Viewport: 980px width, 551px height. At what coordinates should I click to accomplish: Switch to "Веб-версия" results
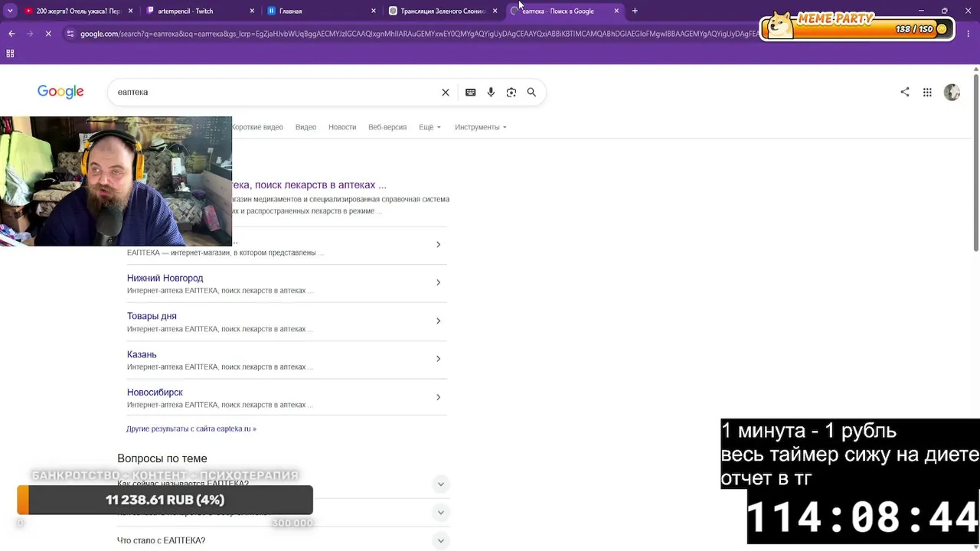pyautogui.click(x=387, y=127)
